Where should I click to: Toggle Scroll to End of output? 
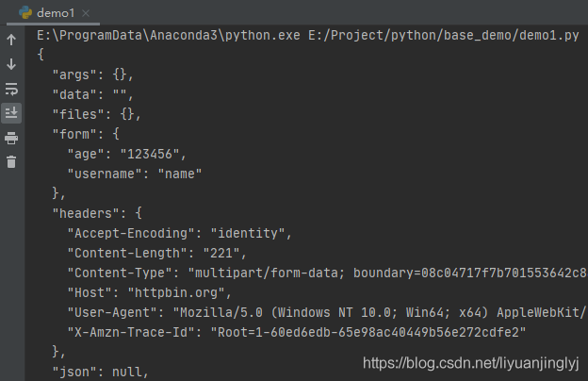11,113
